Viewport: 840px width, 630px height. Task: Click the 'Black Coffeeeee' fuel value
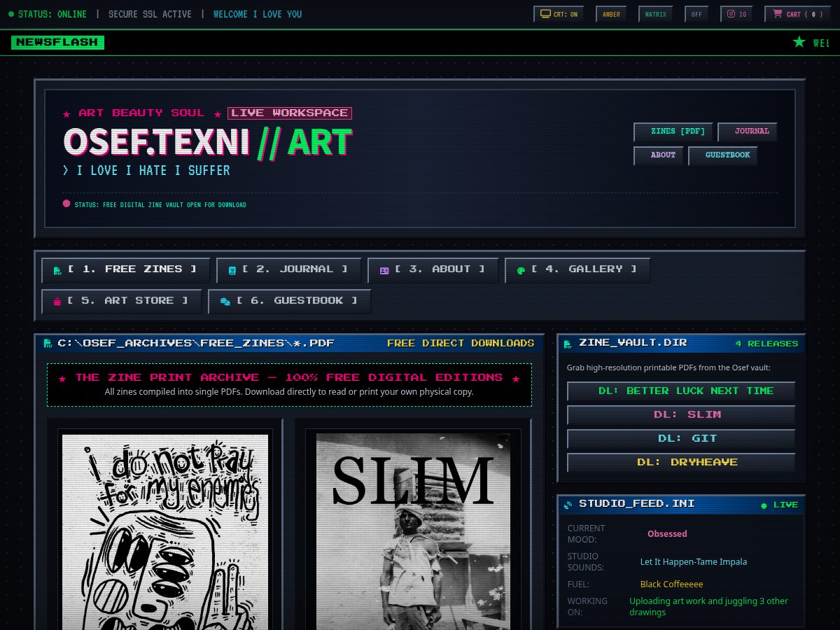(672, 584)
